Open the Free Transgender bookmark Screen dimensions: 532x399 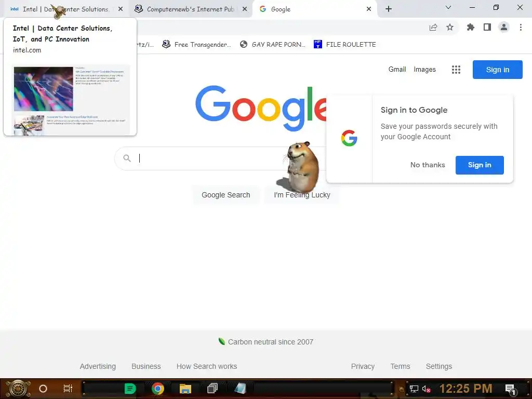point(197,45)
